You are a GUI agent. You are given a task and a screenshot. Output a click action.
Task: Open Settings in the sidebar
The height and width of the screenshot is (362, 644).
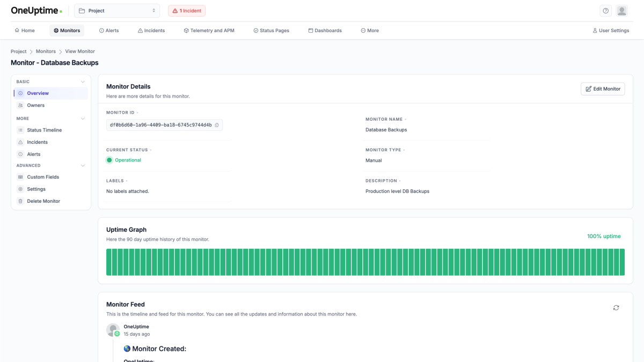click(x=51, y=189)
